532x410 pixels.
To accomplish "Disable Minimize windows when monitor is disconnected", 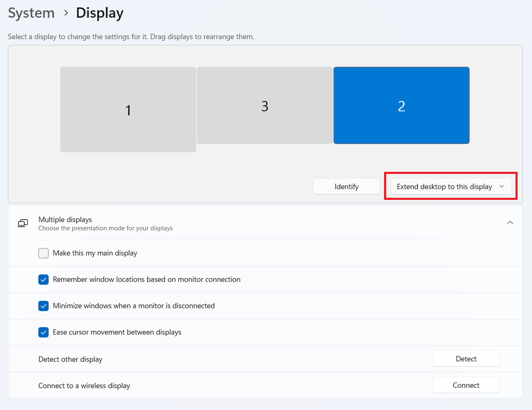I will pos(44,306).
